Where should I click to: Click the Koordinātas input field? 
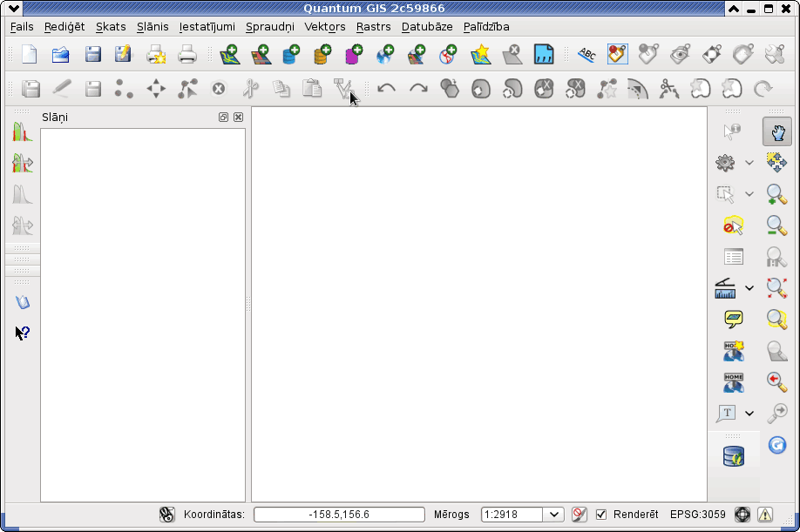pos(339,515)
